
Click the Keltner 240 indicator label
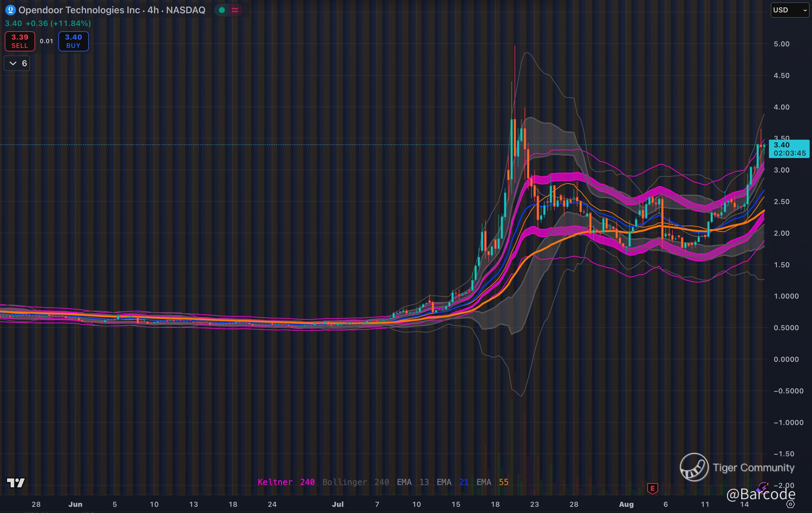(286, 482)
